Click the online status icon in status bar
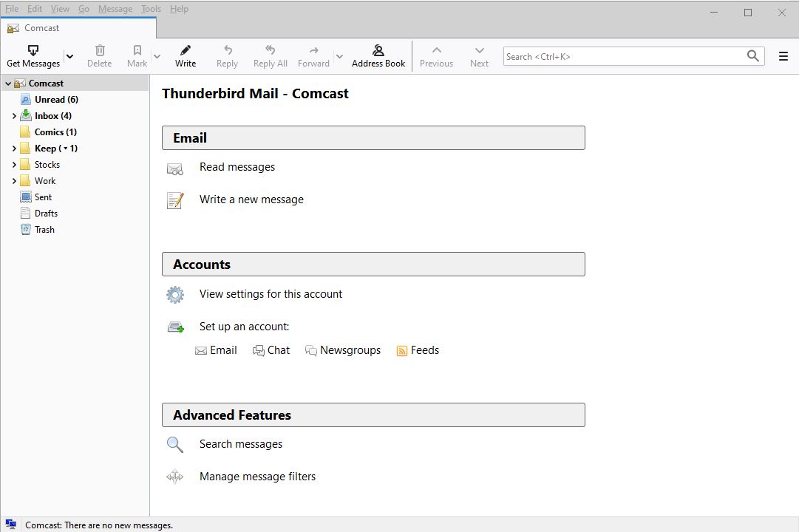Screen dimensions: 799x532 pyautogui.click(x=10, y=524)
